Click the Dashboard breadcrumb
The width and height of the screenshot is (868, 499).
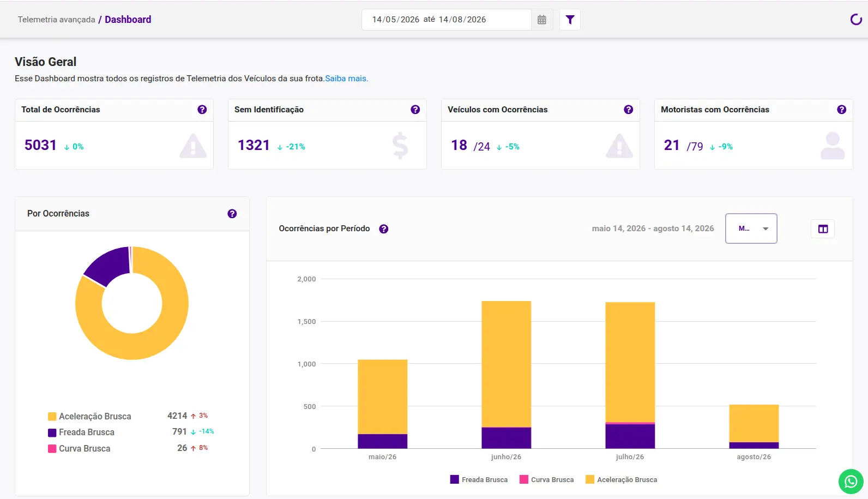click(x=128, y=20)
